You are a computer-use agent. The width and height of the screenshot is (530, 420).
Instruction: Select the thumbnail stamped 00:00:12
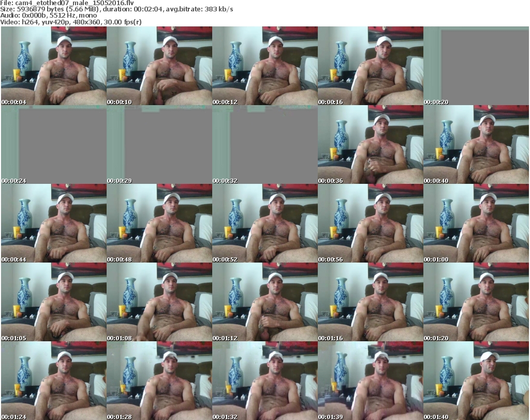(x=265, y=66)
